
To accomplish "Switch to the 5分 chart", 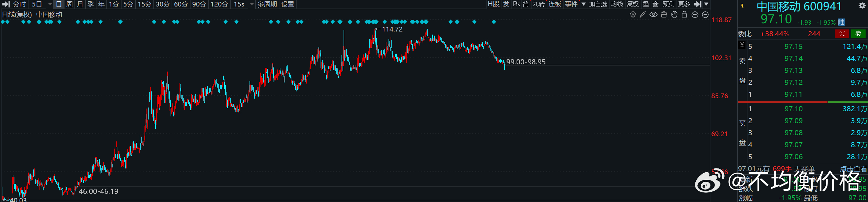I will tap(128, 4).
